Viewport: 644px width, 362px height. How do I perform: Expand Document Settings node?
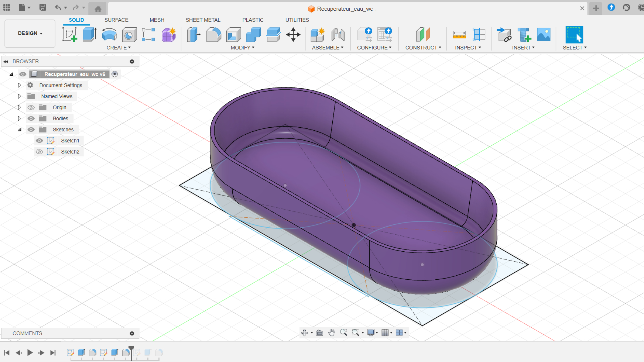(20, 85)
